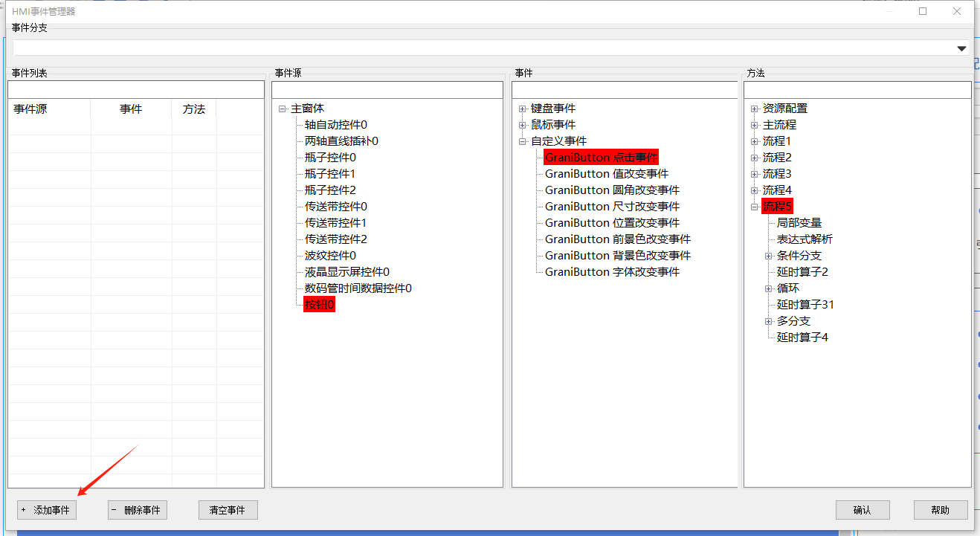The image size is (980, 536).
Task: Select GraniButton 字体改变事件
Action: click(613, 272)
